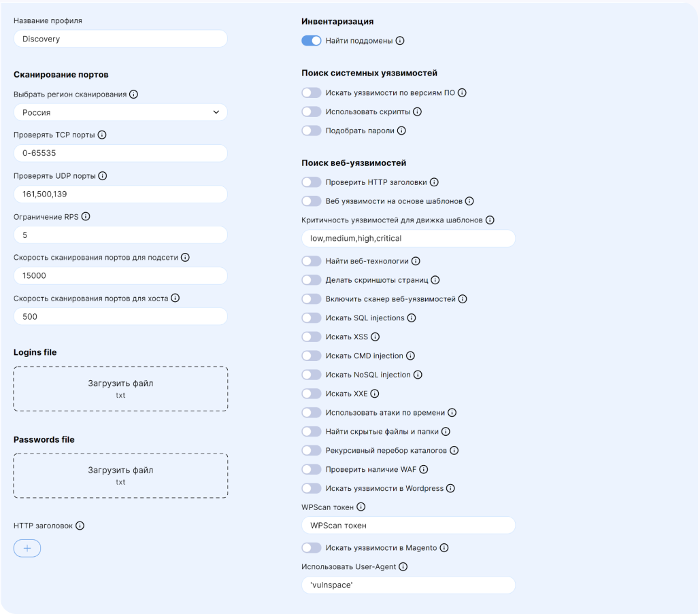
Task: Click the profile name field with Discovery
Action: [x=120, y=39]
